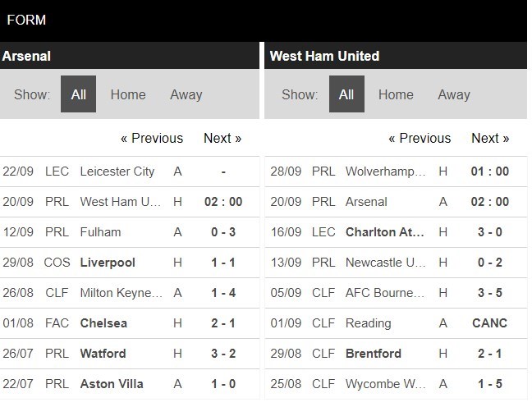Show Arsenal's Away matches only

186,94
